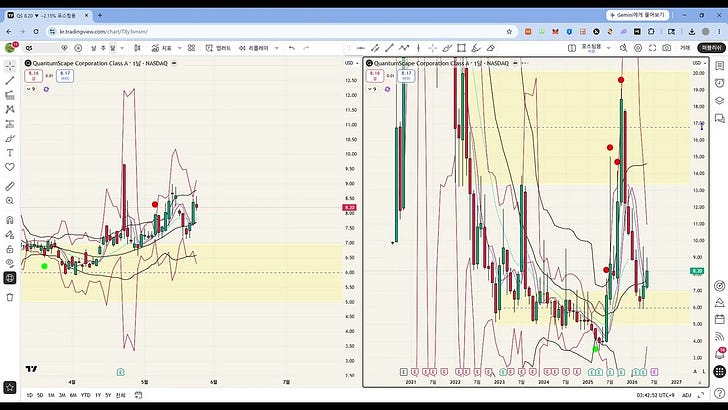Select vertical line tool in favorite drawing toolbar

[418, 48]
